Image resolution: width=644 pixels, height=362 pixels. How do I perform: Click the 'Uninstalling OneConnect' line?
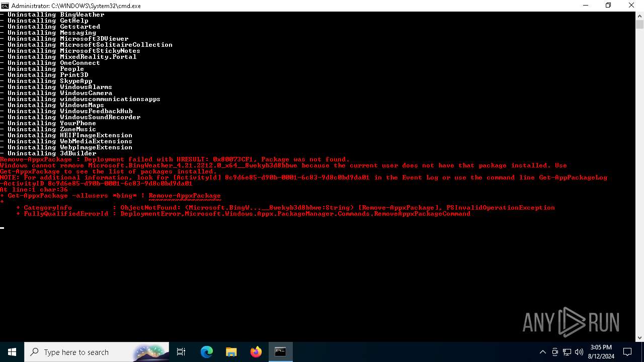click(x=50, y=63)
